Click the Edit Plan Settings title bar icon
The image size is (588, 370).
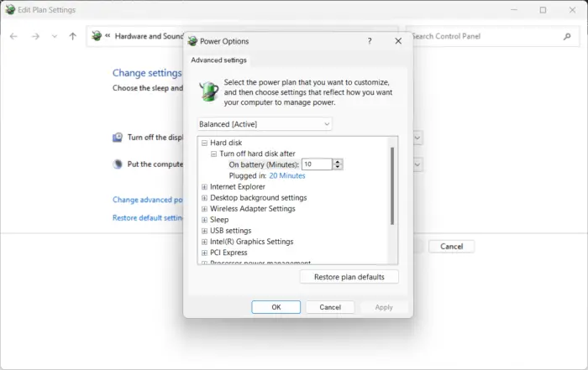click(10, 10)
